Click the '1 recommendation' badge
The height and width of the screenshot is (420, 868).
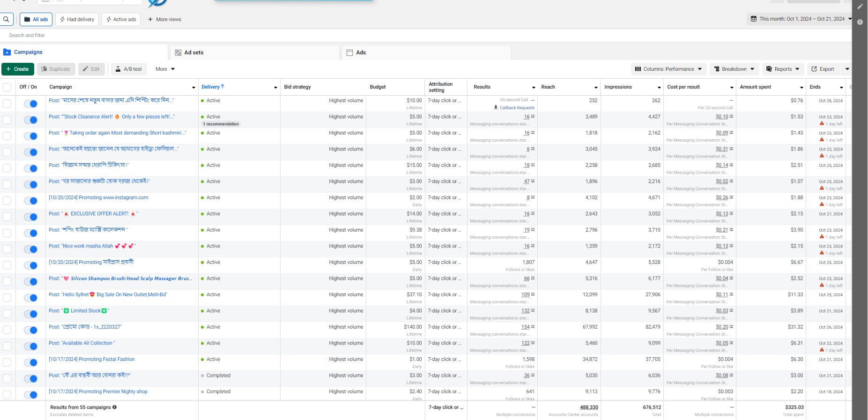pos(221,124)
